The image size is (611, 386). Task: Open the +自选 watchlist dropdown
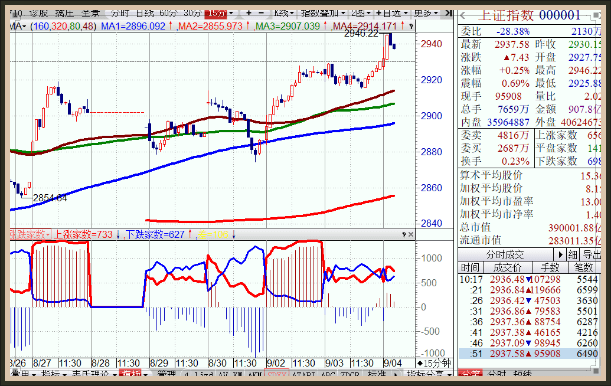pos(392,13)
